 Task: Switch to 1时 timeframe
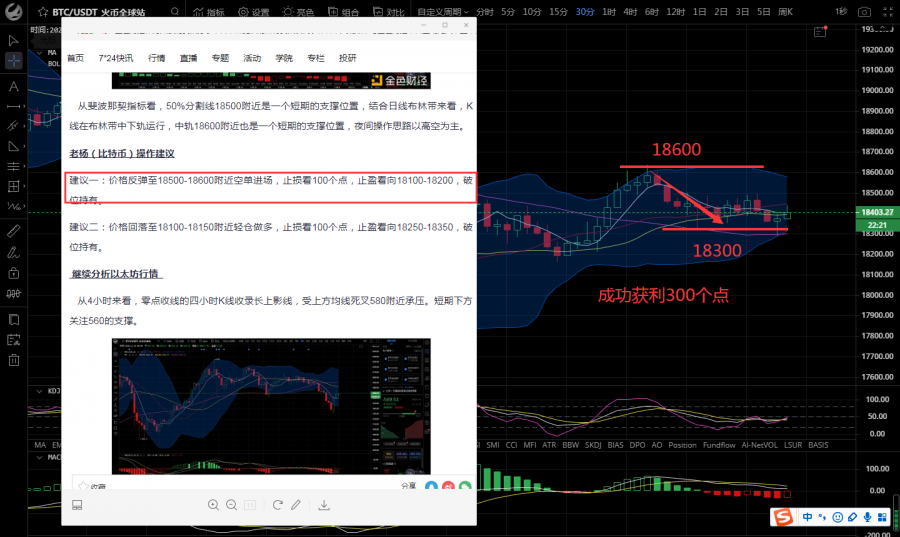point(609,11)
